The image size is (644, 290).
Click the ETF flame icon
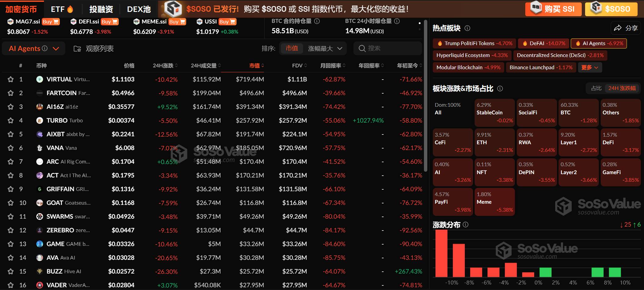(x=70, y=9)
